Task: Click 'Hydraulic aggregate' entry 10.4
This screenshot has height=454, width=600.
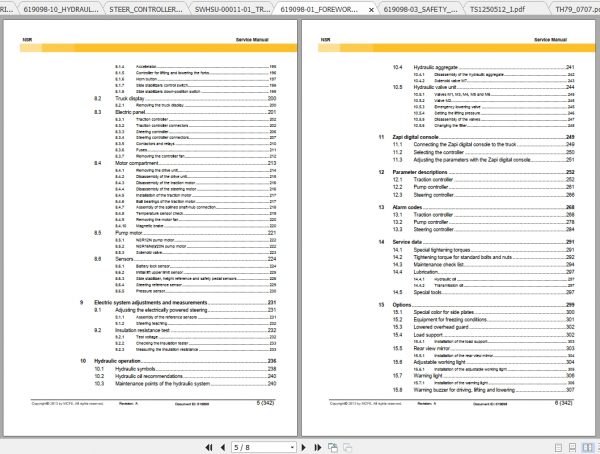Action: 435,67
